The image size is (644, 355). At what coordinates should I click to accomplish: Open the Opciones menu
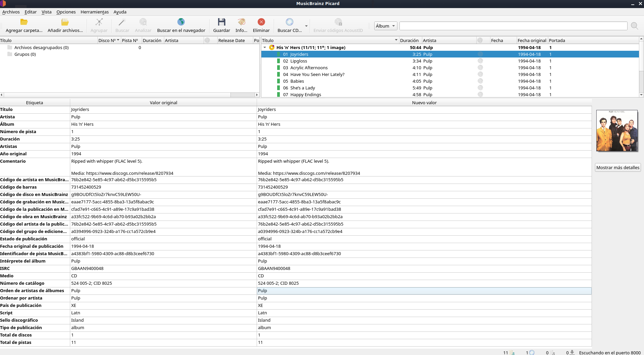(66, 12)
